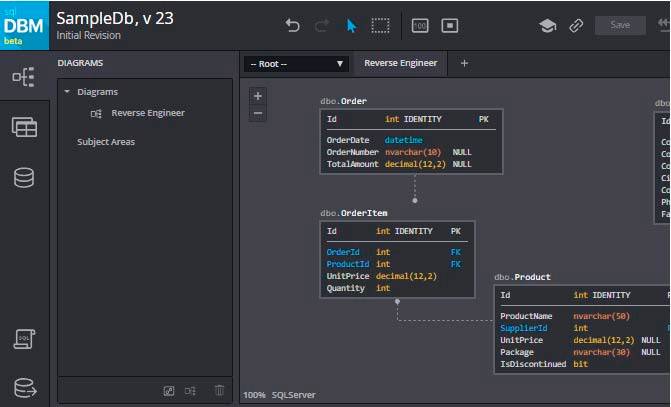This screenshot has height=407, width=671.
Task: Open the database cylinder sidebar icon
Action: point(24,177)
